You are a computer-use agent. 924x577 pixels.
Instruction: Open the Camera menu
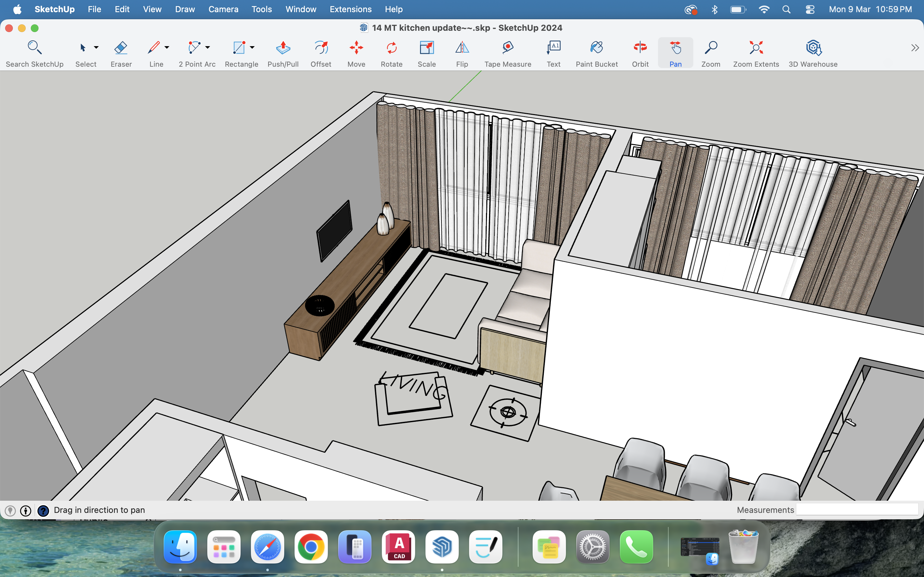click(223, 9)
